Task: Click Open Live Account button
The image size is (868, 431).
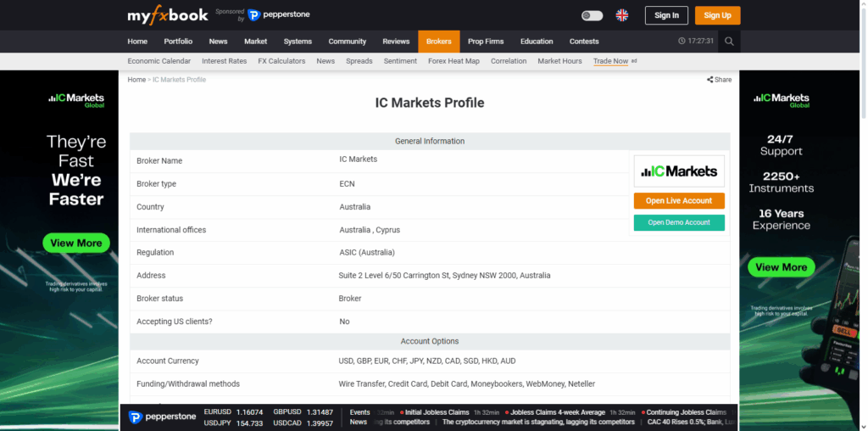Action: pyautogui.click(x=679, y=200)
